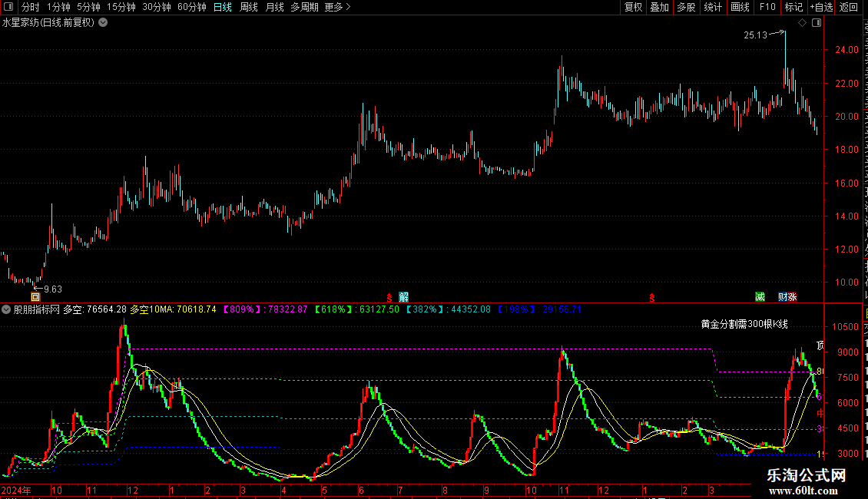Select the 1分钟 period tab
Image resolution: width=868 pixels, height=499 pixels.
tap(58, 7)
